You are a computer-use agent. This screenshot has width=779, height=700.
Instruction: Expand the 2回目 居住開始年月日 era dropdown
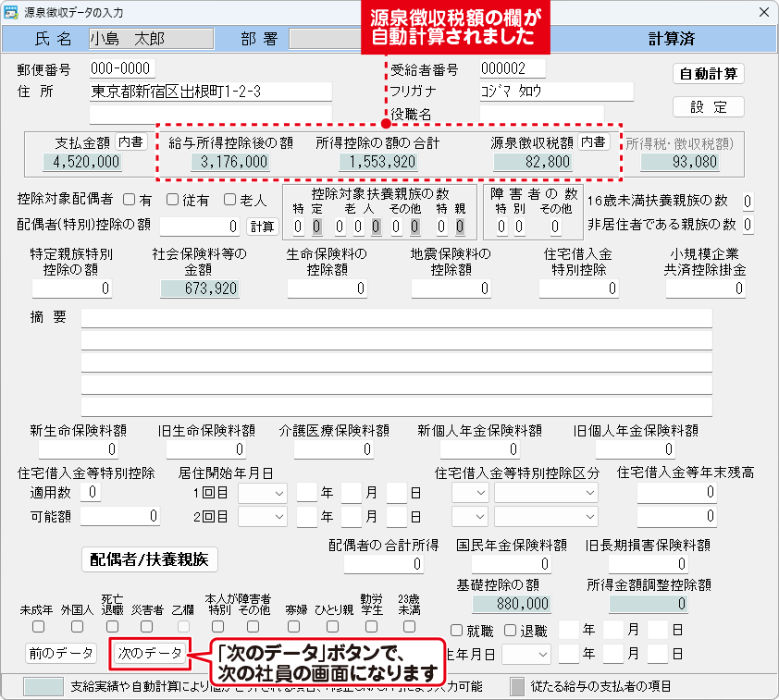(x=264, y=516)
